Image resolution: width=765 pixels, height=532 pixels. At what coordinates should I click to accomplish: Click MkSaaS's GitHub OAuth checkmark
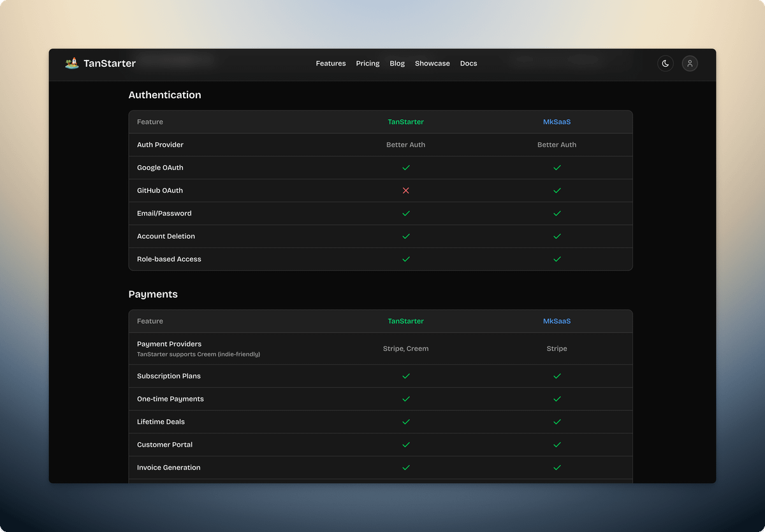[557, 191]
